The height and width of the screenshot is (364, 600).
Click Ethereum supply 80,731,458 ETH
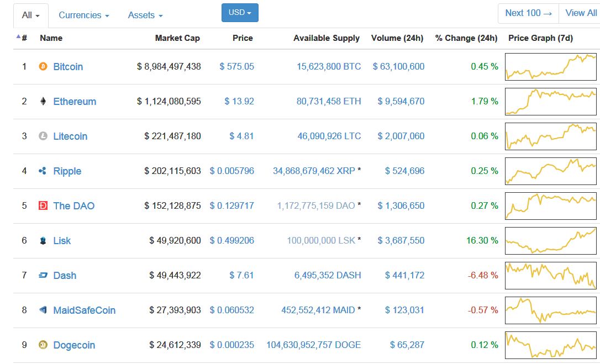coord(329,102)
